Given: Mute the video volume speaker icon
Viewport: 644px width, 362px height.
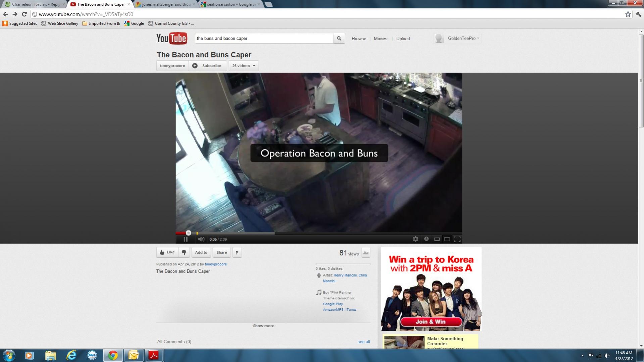Looking at the screenshot, I should coord(201,239).
